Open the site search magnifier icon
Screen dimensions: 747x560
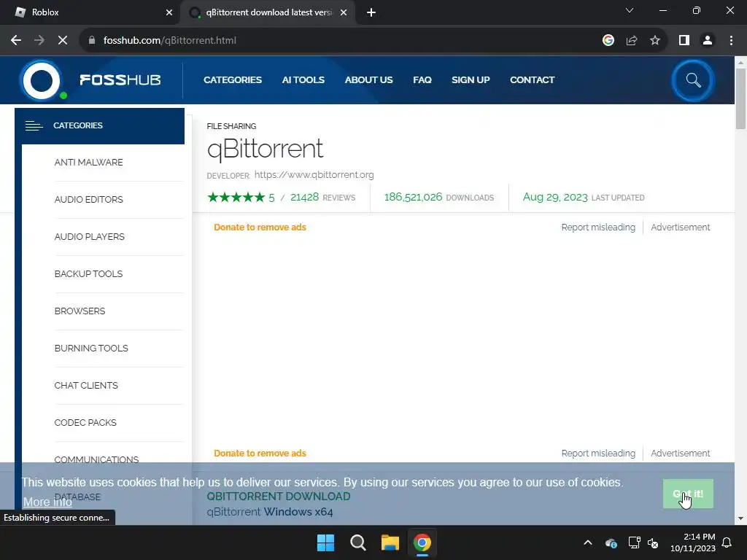point(693,80)
